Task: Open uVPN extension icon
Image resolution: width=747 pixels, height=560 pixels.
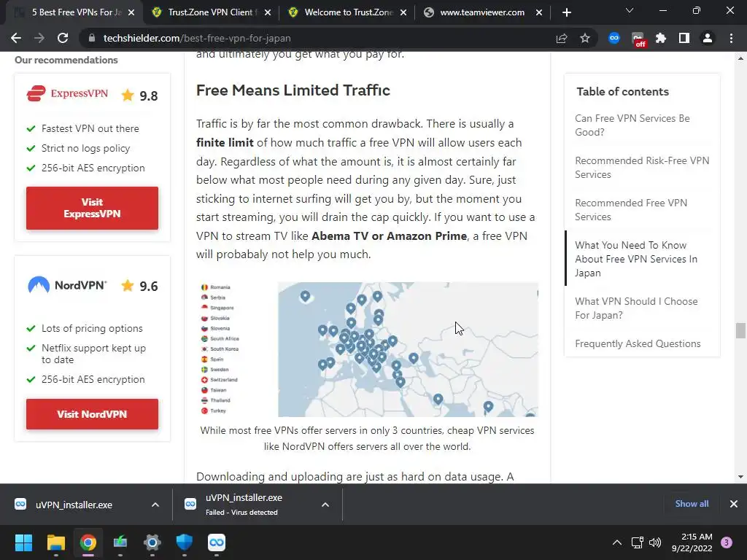Action: pos(614,38)
